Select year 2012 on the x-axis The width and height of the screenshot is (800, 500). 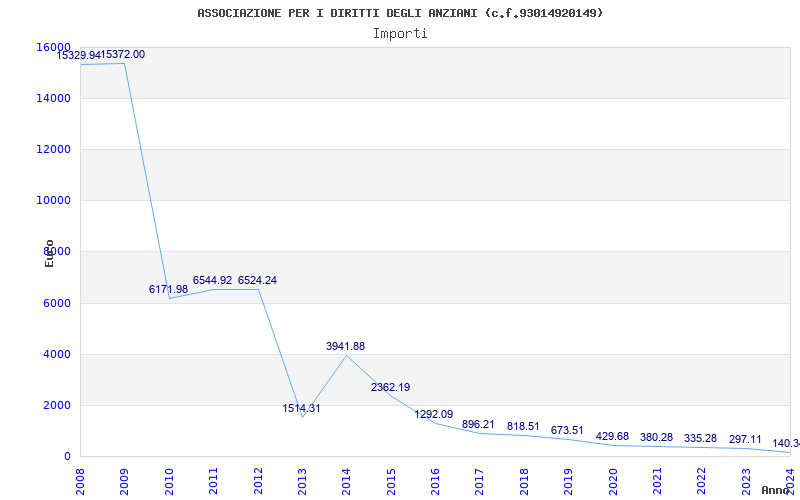point(258,481)
